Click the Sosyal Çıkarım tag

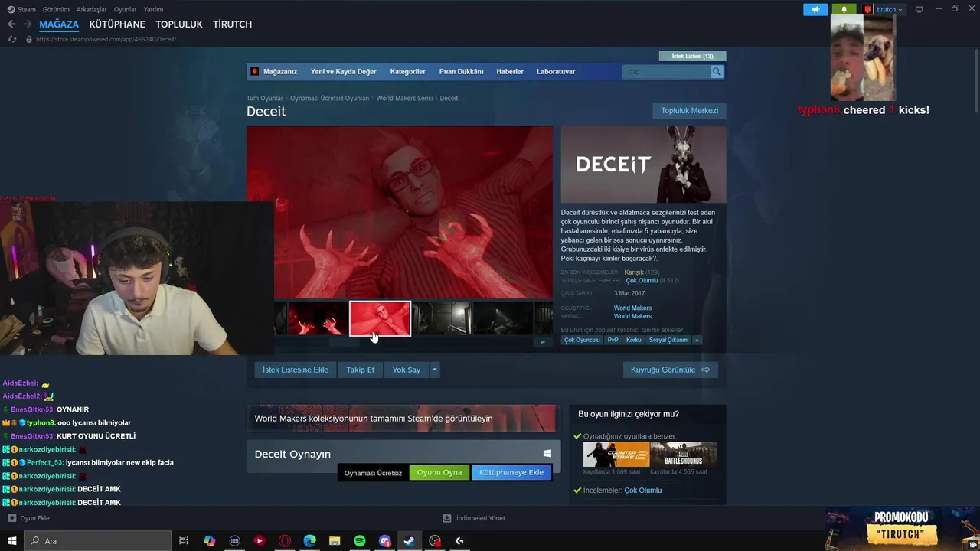tap(668, 340)
